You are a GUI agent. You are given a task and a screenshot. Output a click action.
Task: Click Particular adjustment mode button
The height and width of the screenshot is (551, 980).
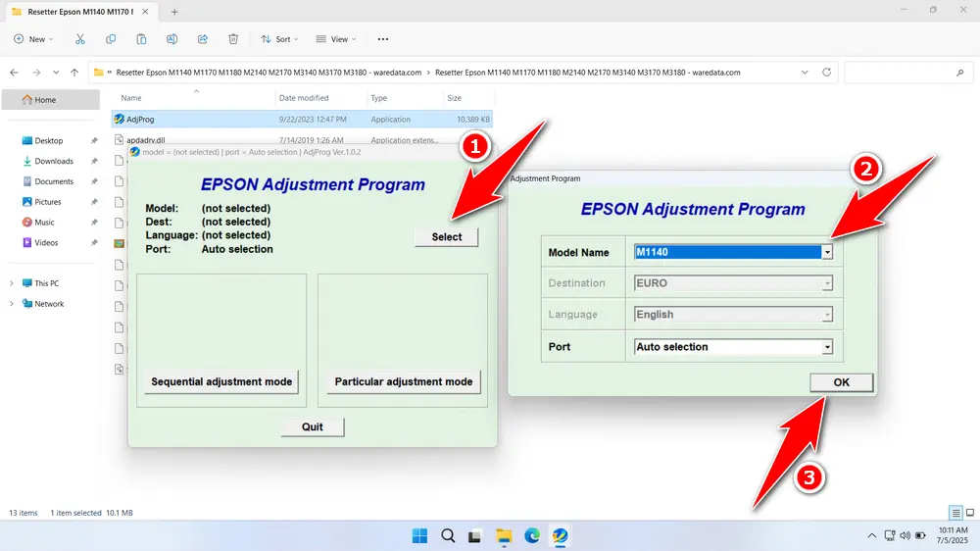tap(403, 381)
